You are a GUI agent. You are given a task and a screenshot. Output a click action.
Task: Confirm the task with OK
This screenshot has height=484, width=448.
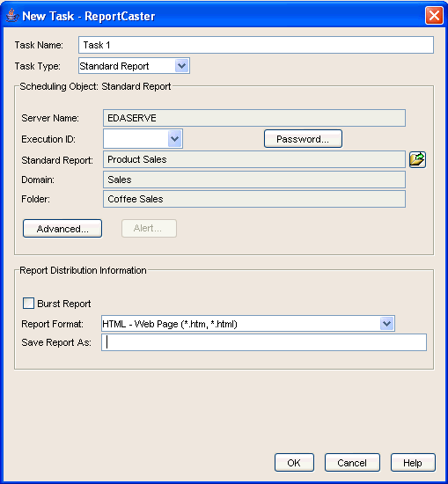[x=294, y=462]
